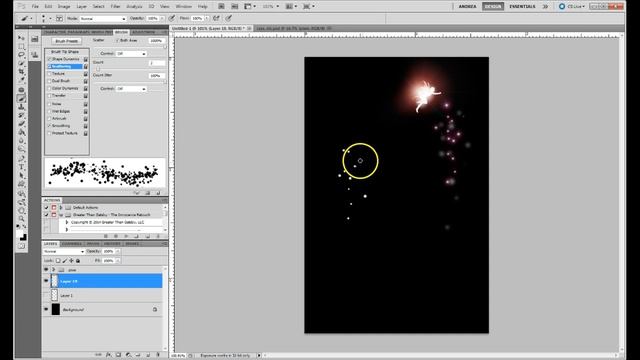Switch to the Untitled-1 document tab
This screenshot has height=360, width=640.
[211, 28]
